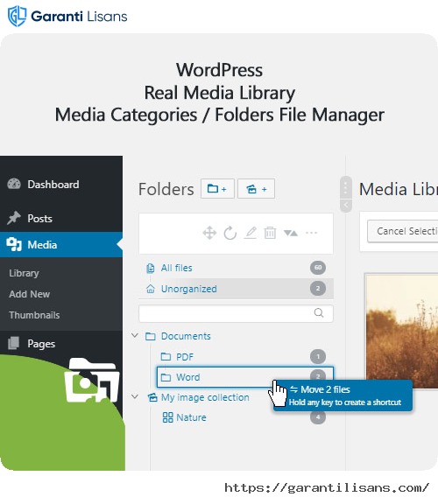Open the three-dots more options menu
Image resolution: width=438 pixels, height=504 pixels.
tap(312, 233)
